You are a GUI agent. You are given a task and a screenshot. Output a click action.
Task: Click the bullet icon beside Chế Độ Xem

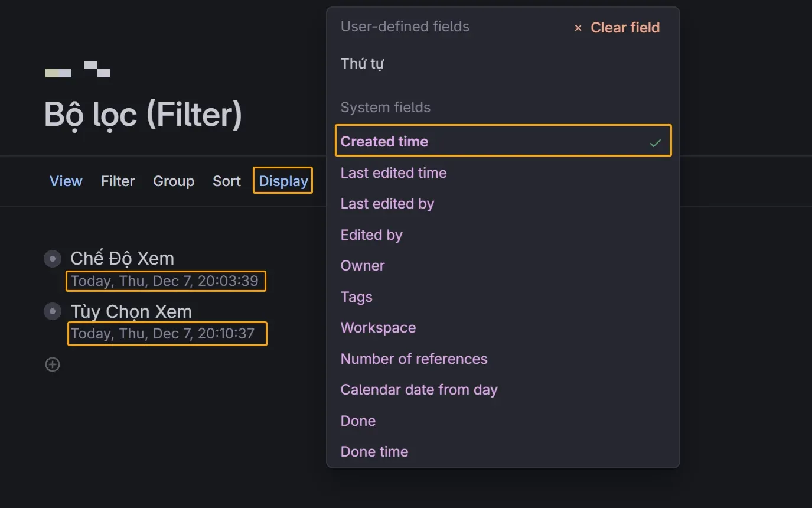(53, 258)
